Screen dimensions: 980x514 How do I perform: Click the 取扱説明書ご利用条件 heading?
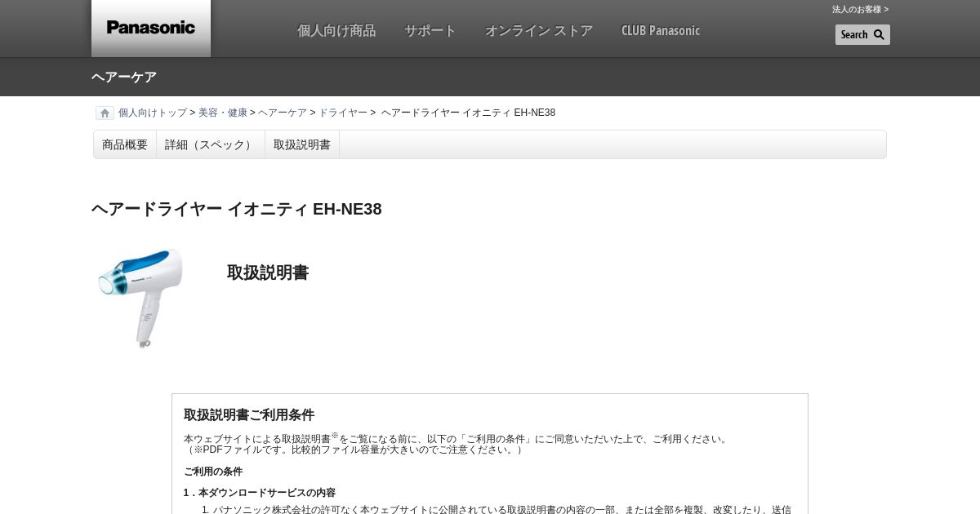click(x=249, y=414)
